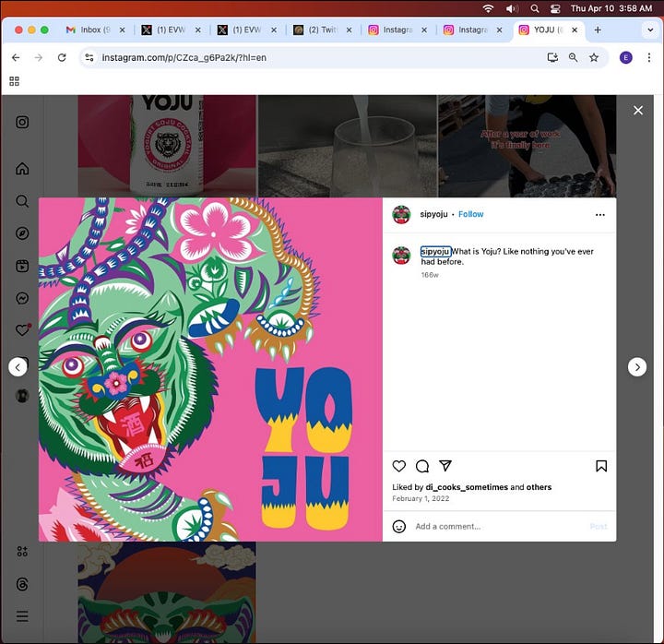The width and height of the screenshot is (664, 644).
Task: Switch to the first EVW X tab
Action: [x=171, y=30]
